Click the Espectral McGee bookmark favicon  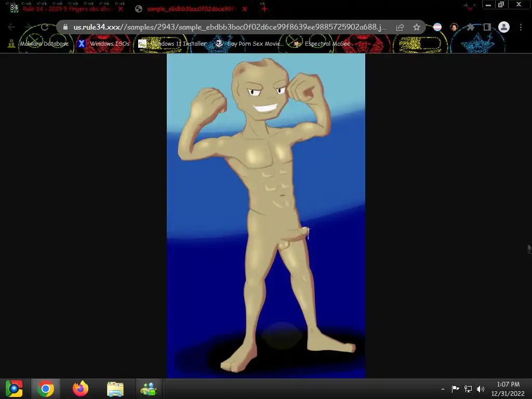pyautogui.click(x=297, y=44)
